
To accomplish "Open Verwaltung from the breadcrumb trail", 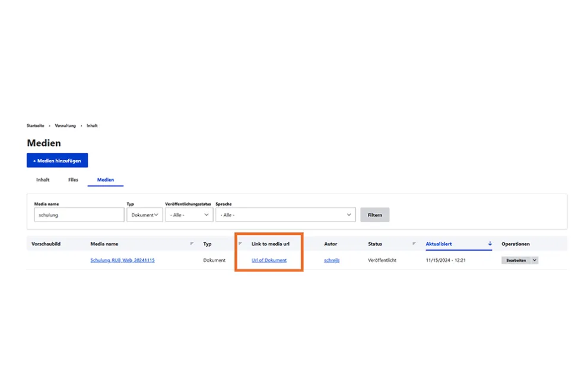I will tap(64, 126).
